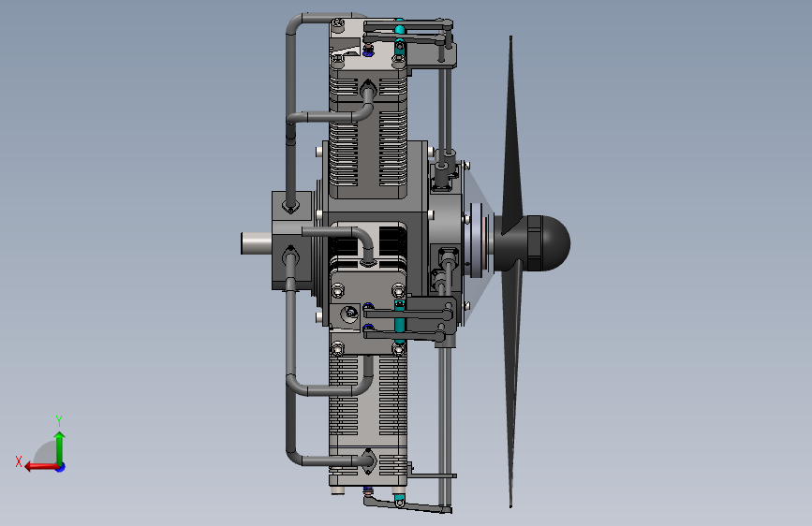Select the propeller hub flange disc

pos(478,241)
